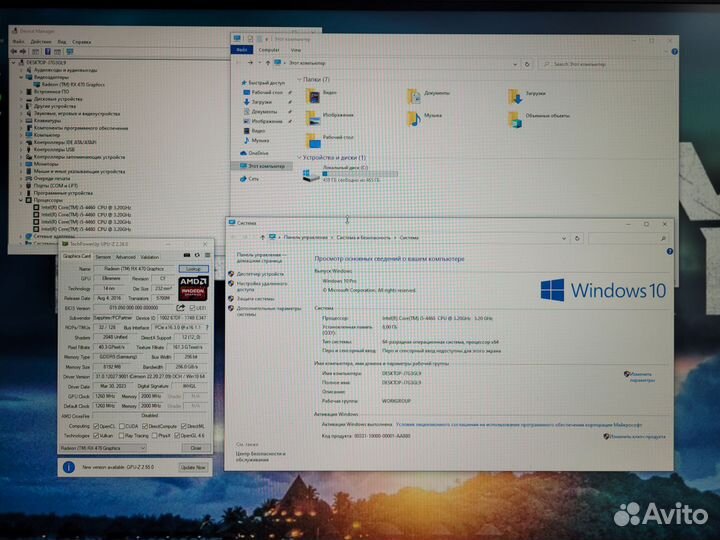Click the Back arrow in Device Manager toolbar

(x=14, y=51)
